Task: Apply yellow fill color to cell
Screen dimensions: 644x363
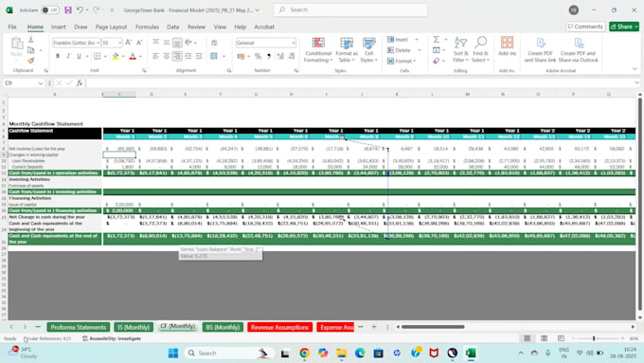Action: pos(116,56)
